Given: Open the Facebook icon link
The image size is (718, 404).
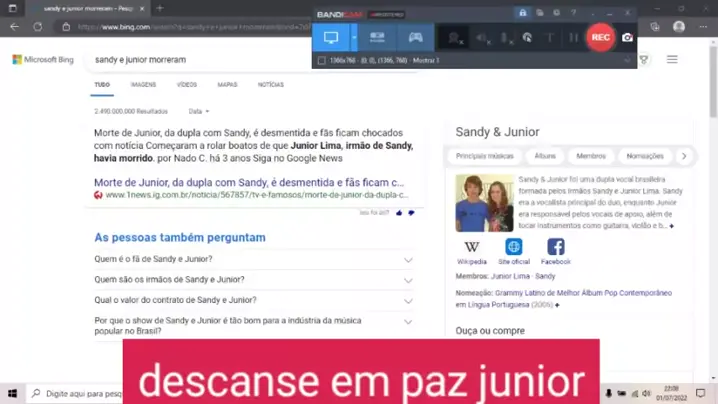Looking at the screenshot, I should point(555,247).
